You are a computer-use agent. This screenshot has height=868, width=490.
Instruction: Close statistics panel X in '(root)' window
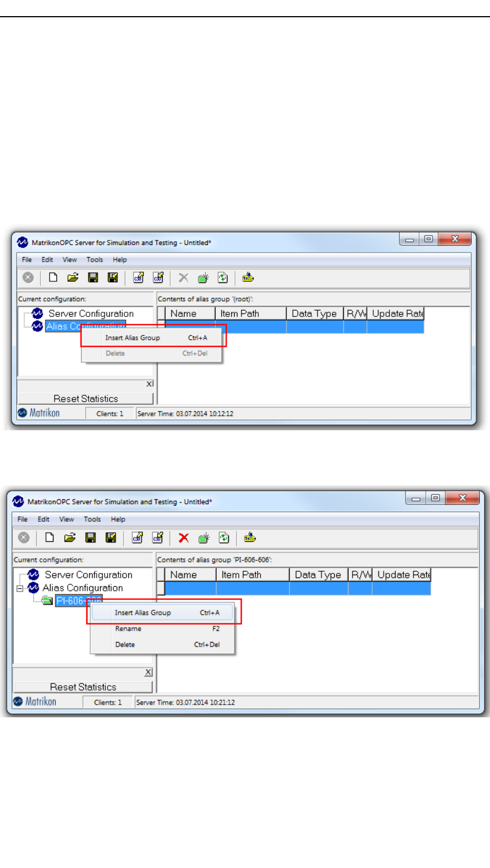(x=150, y=384)
